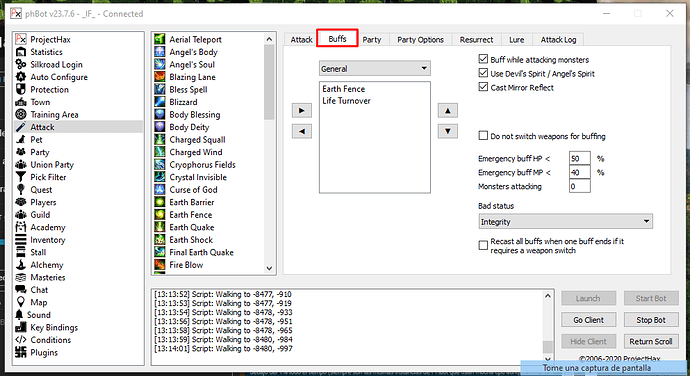Open the Union Party sidebar entry
The image size is (690, 376).
point(52,165)
